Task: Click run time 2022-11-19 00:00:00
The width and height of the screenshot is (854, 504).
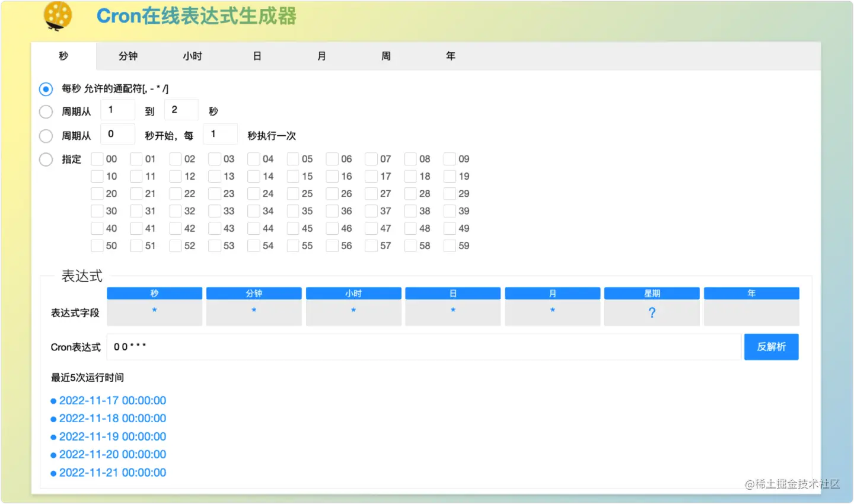Action: click(x=113, y=437)
